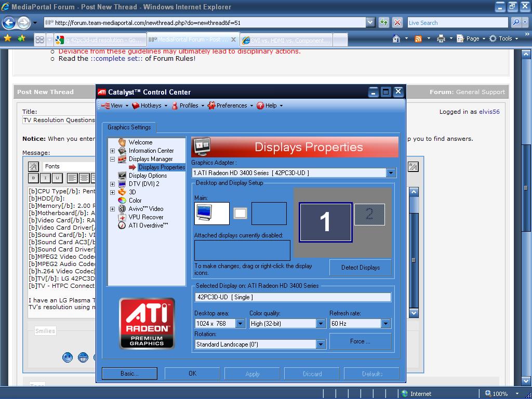Open the Profiles menu
532x399 pixels.
pos(188,105)
